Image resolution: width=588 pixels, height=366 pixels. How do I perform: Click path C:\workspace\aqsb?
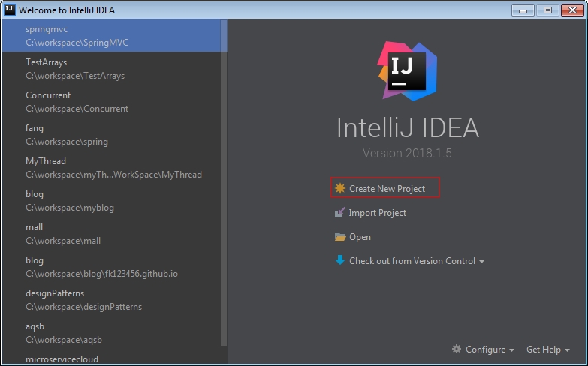point(64,340)
